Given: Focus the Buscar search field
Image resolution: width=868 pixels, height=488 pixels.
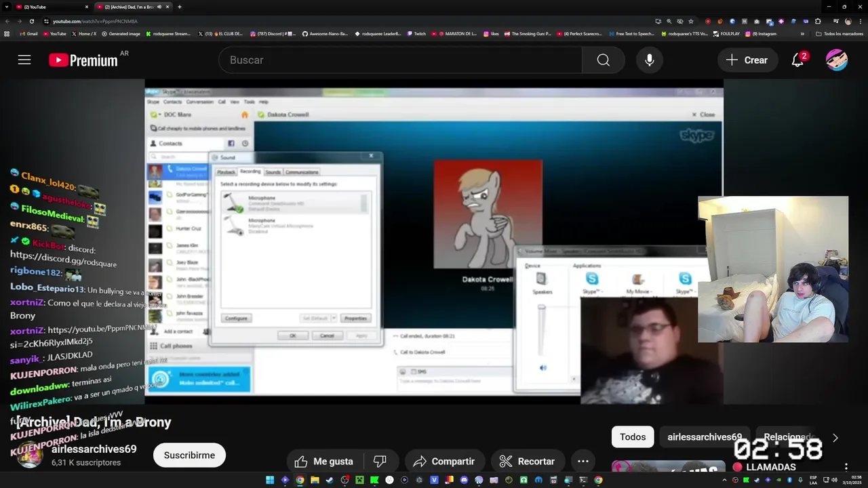Looking at the screenshot, I should (x=400, y=60).
